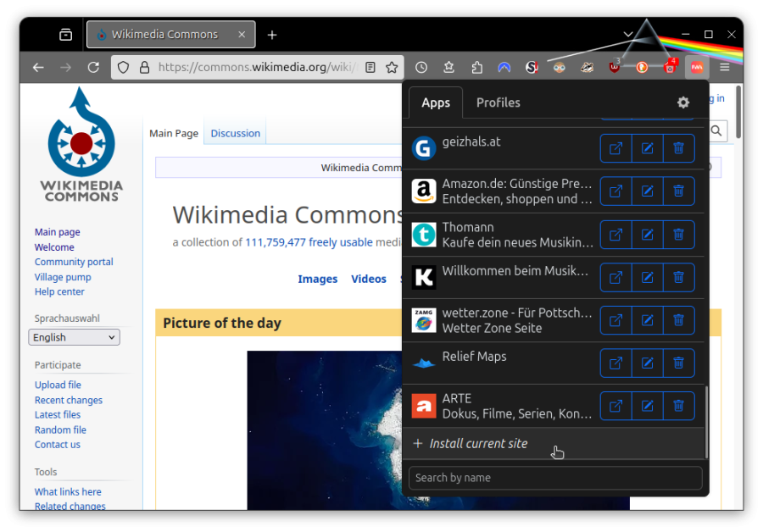Select the Discussion page tab
The height and width of the screenshot is (532, 763).
235,133
